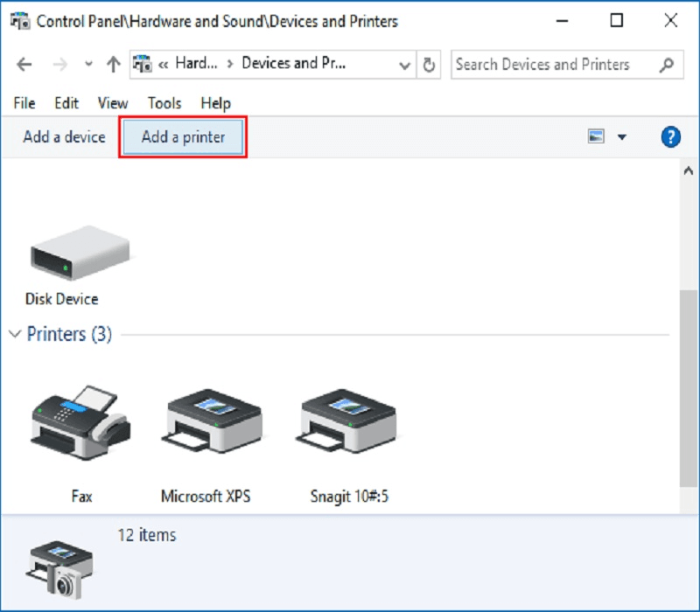This screenshot has width=700, height=612.
Task: Click the address bar location icon
Action: click(143, 64)
